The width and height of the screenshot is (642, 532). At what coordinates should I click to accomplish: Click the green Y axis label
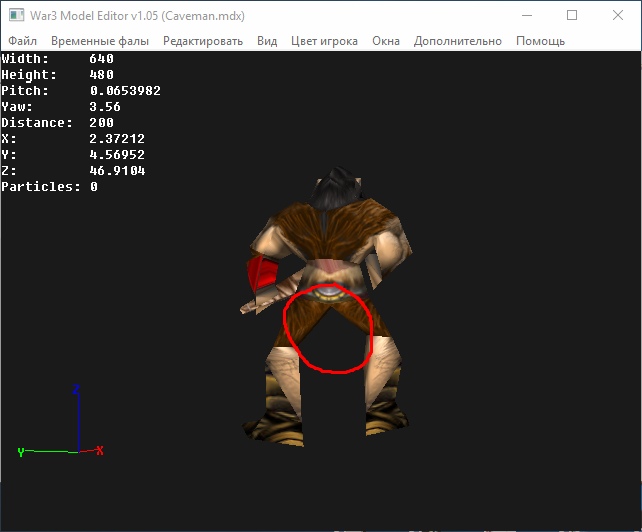click(21, 452)
